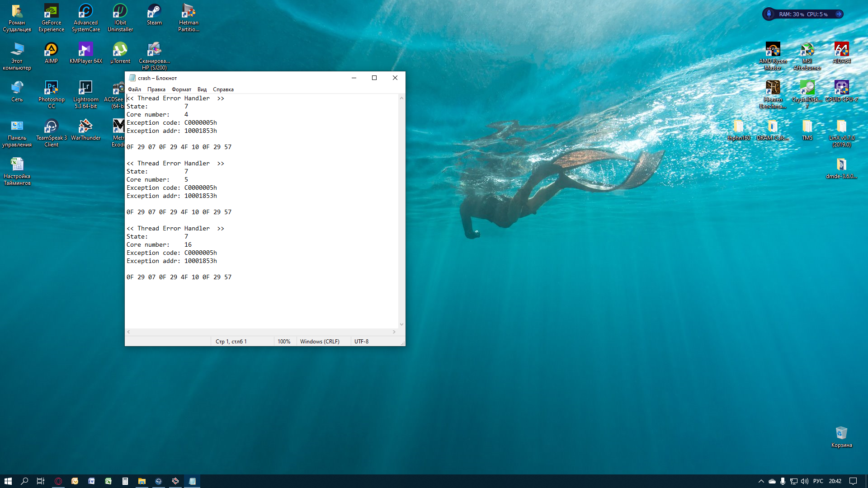Image resolution: width=868 pixels, height=488 pixels.
Task: Select the AIDA64 desktop icon
Action: click(x=841, y=50)
